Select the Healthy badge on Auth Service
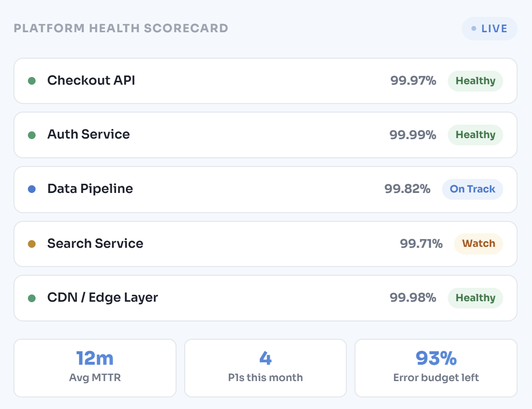 [x=475, y=135]
